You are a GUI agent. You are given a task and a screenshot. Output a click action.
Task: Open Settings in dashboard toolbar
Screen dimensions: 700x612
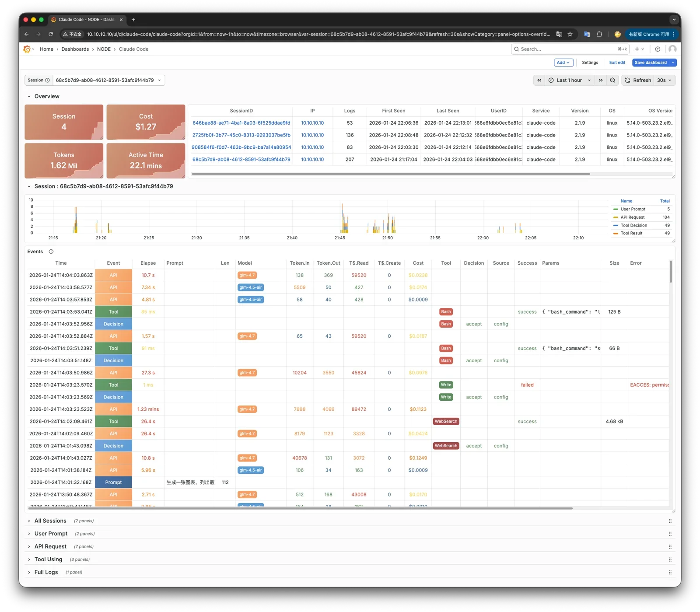(590, 63)
